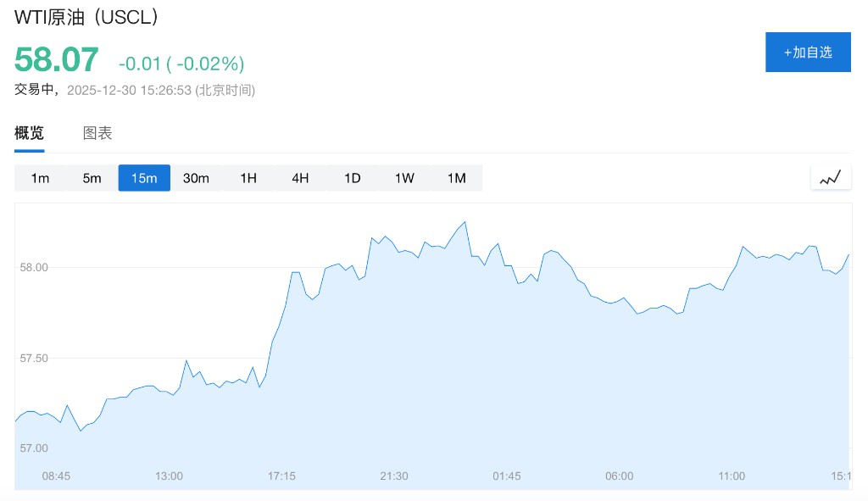Select the 15m interval button
This screenshot has width=868, height=501.
144,178
